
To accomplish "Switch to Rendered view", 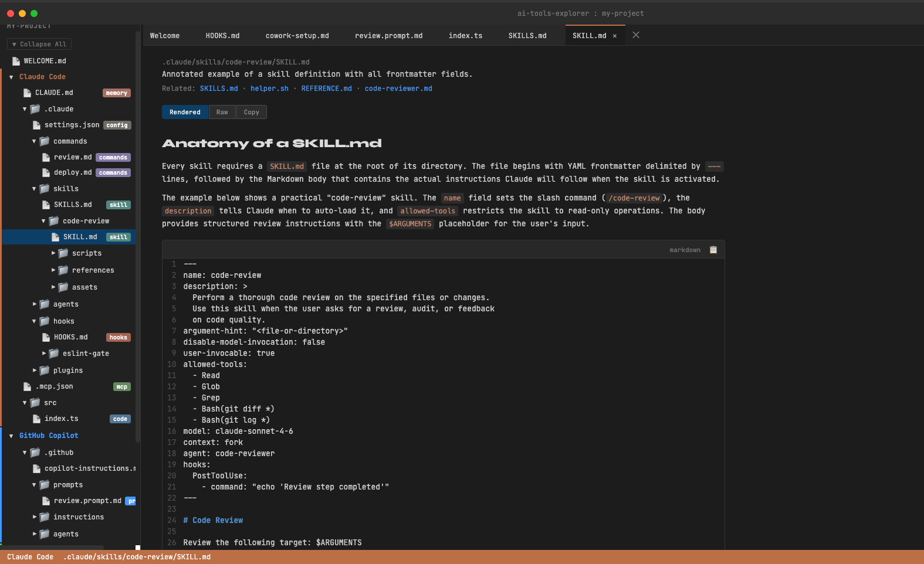I will 185,112.
